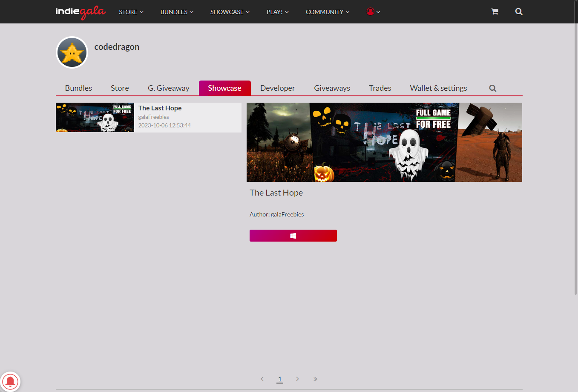The width and height of the screenshot is (578, 392).
Task: Click The Last Hope heading under banner
Action: tap(276, 193)
